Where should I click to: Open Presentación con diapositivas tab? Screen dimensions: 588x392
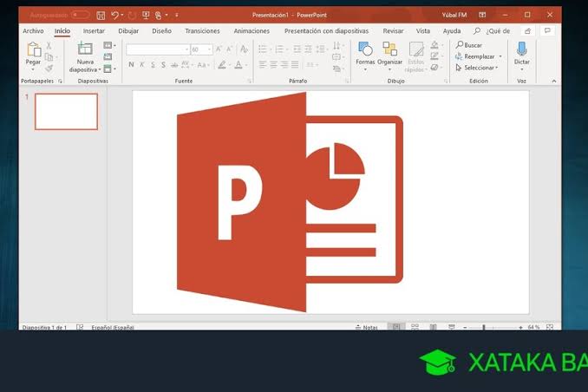(326, 30)
